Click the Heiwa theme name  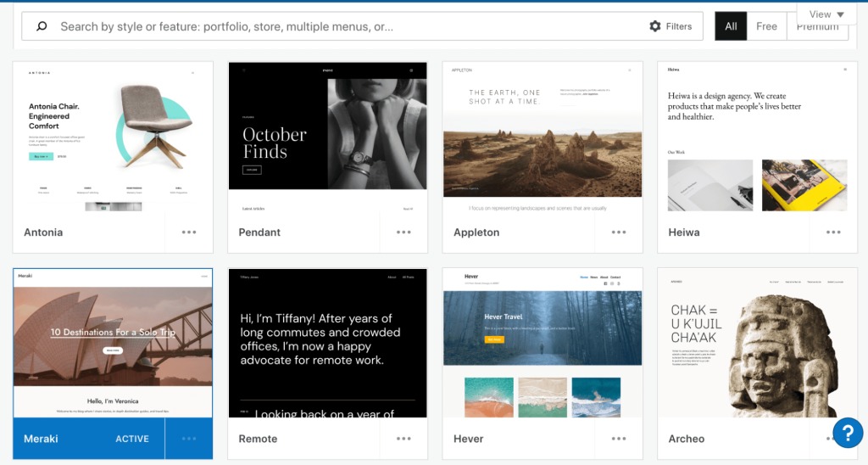684,232
